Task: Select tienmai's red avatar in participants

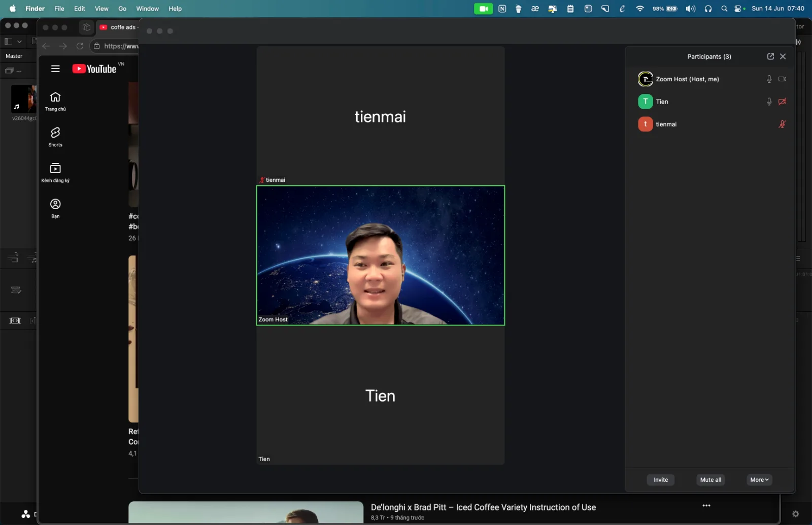Action: [645, 124]
